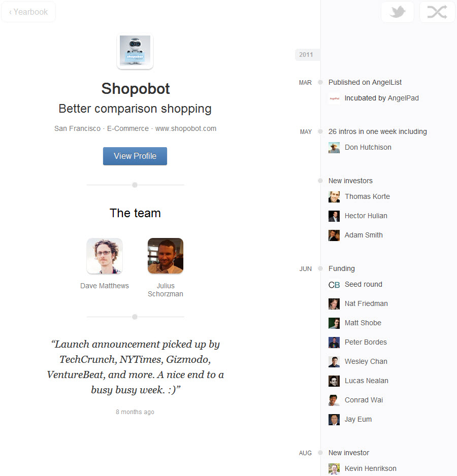The height and width of the screenshot is (476, 457).
Task: Click the '8 months ago' timestamp
Action: point(135,412)
